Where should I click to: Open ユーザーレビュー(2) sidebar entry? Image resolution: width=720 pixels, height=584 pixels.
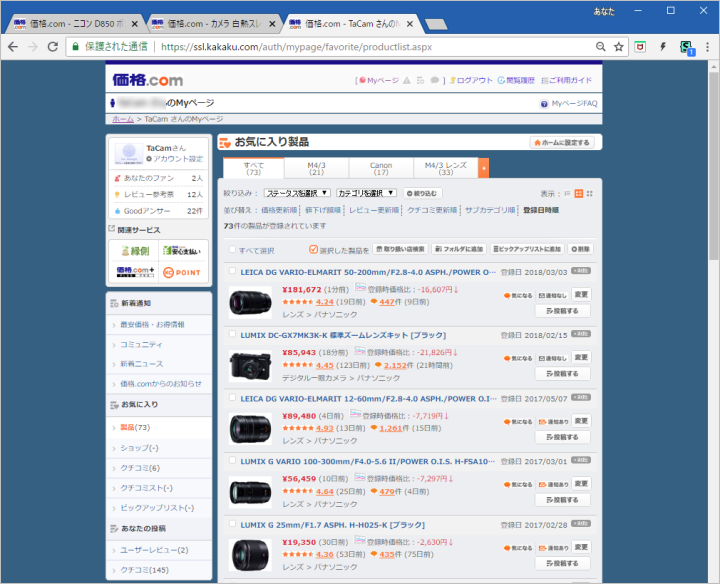pos(154,550)
